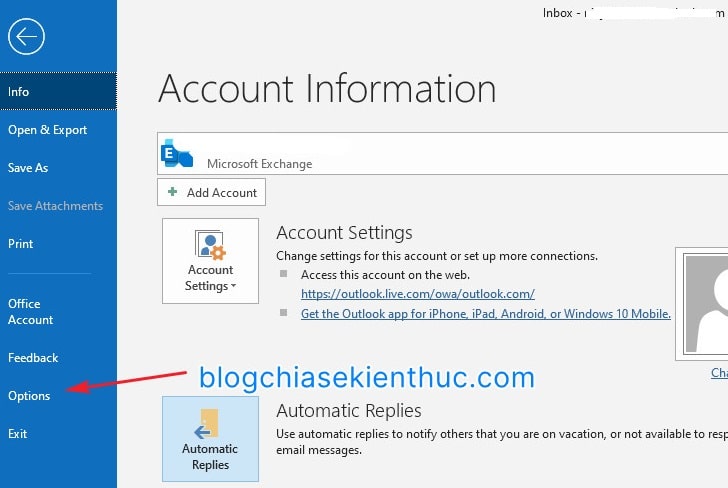Click the greyed-out Save Attachments entry
The width and height of the screenshot is (728, 488).
click(55, 206)
